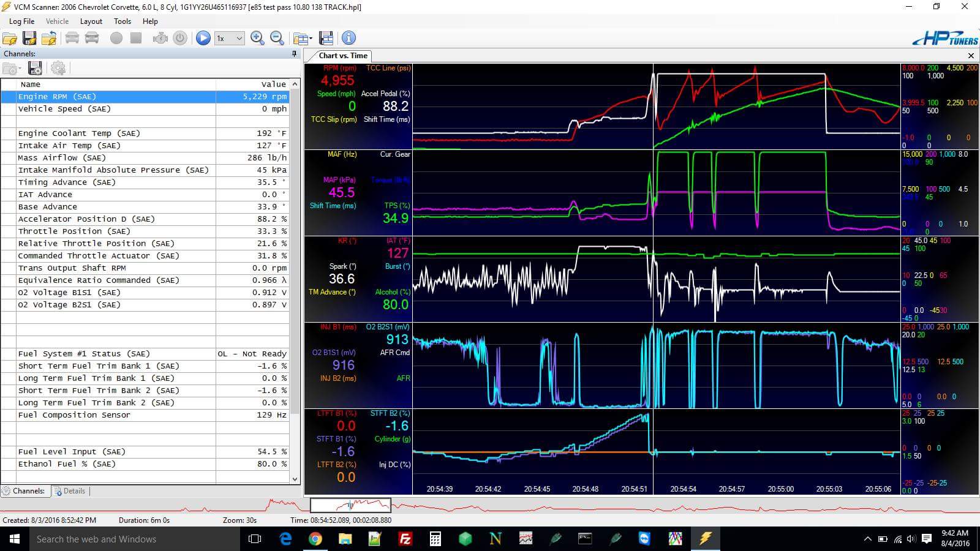Save the log file with the floppy icon
The width and height of the screenshot is (980, 551).
pyautogui.click(x=29, y=38)
